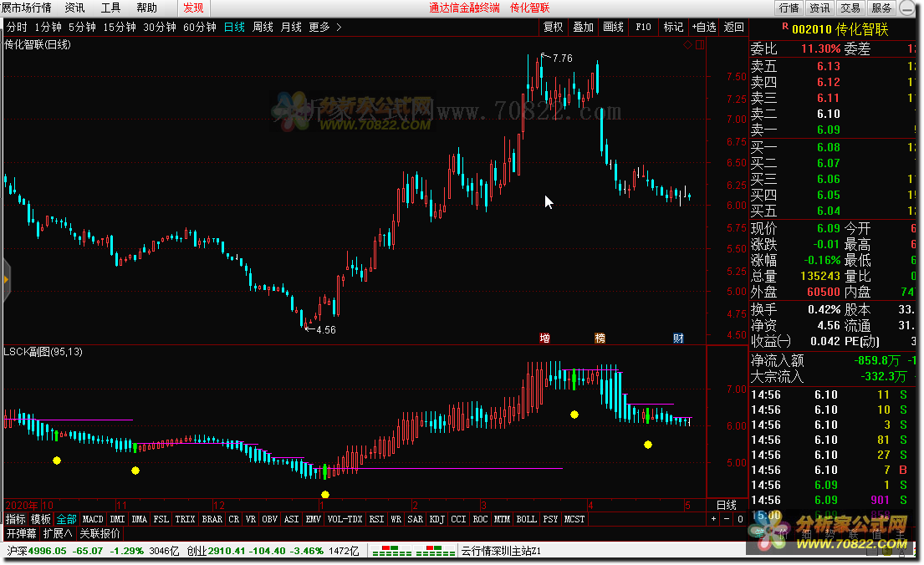Click the 服务 button at top right

click(881, 8)
